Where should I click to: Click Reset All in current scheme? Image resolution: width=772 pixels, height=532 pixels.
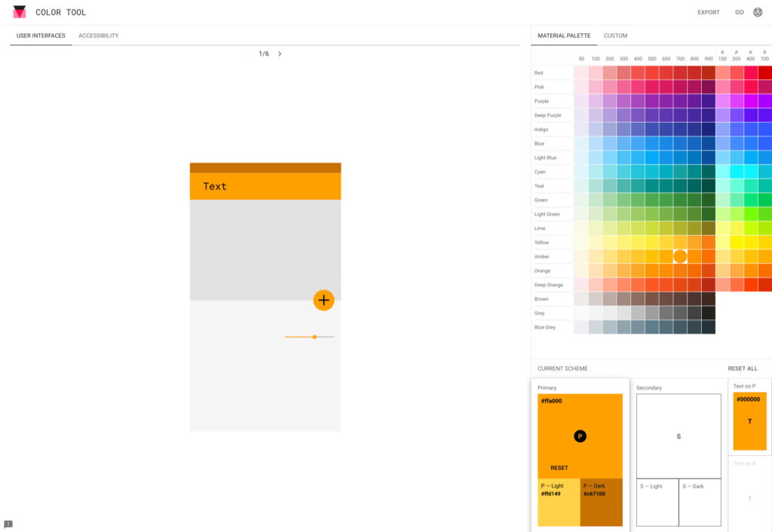coord(742,368)
